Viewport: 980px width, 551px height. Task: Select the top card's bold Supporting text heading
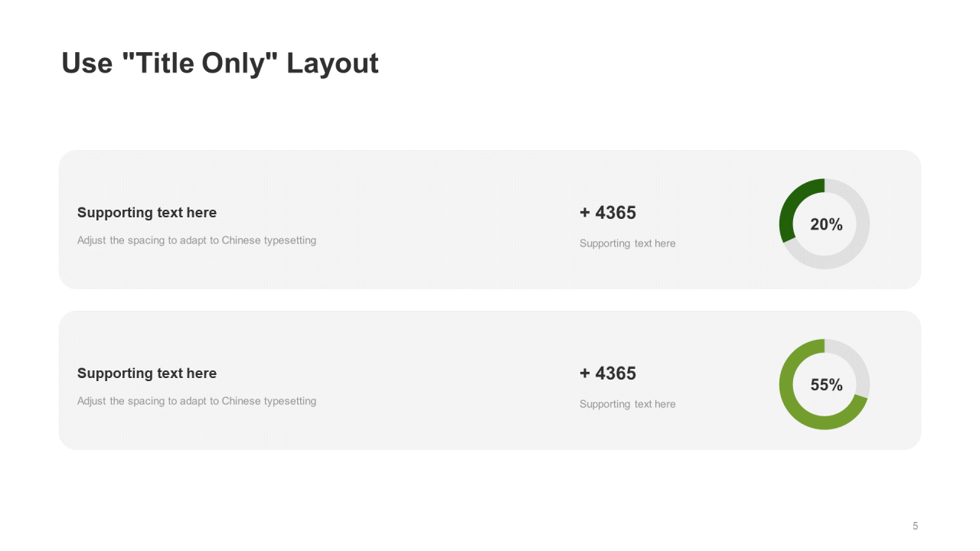147,213
